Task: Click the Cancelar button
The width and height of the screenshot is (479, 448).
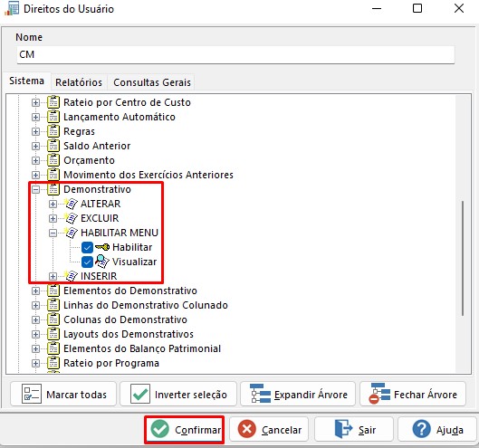Action: pyautogui.click(x=269, y=430)
